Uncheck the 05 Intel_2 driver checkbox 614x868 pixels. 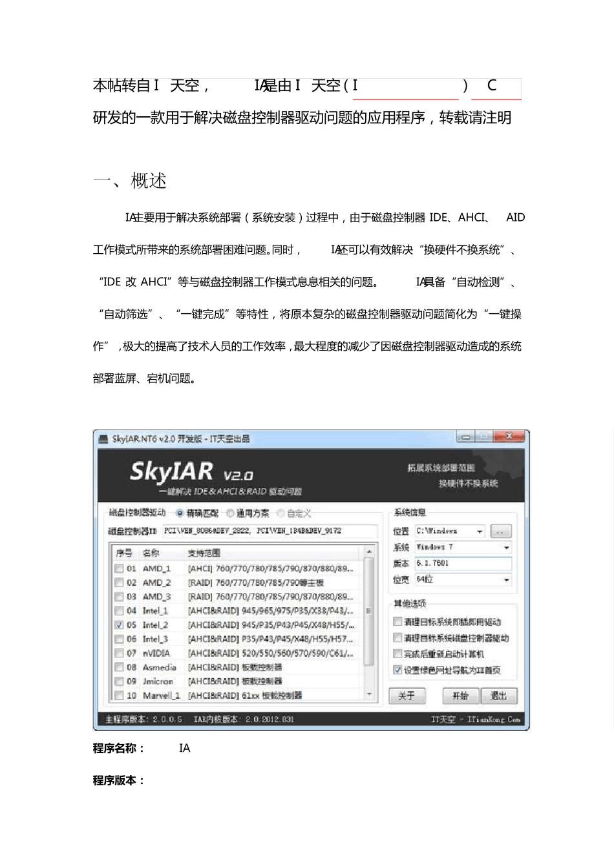[119, 625]
